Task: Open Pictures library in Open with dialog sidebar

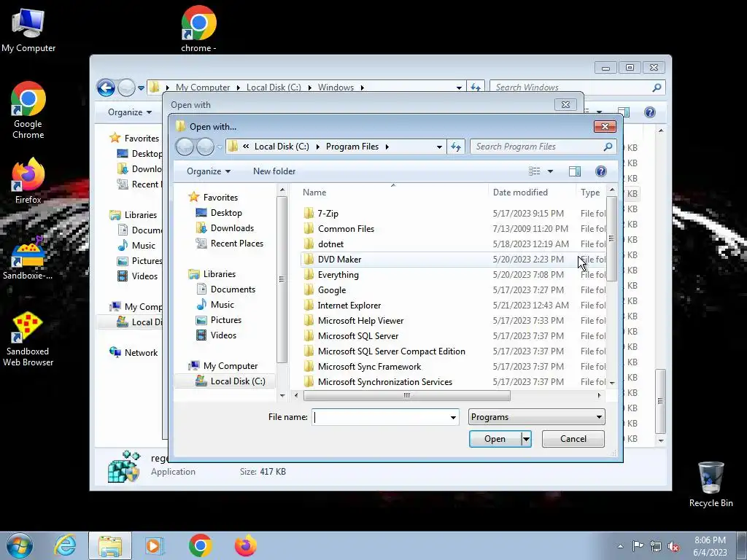Action: [x=226, y=319]
